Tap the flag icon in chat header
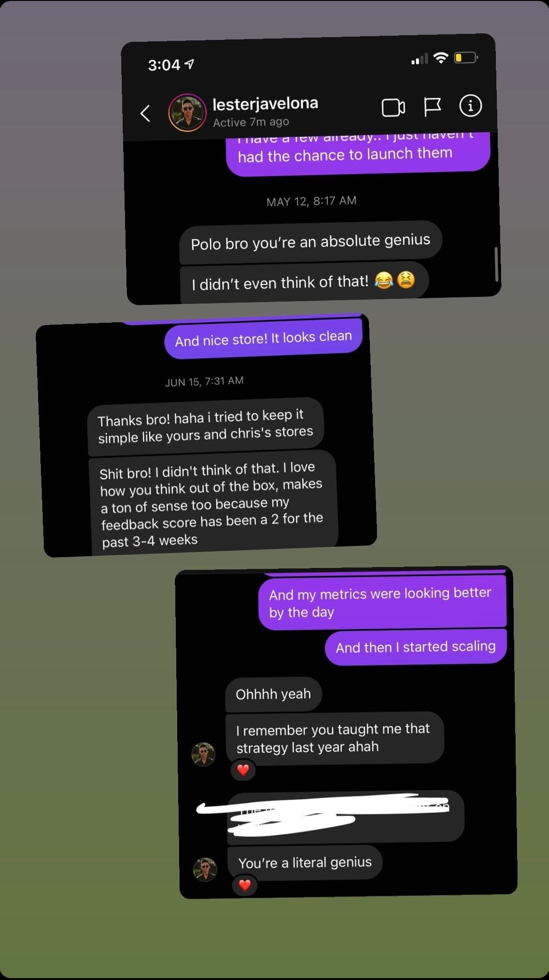The height and width of the screenshot is (980, 549). 432,107
